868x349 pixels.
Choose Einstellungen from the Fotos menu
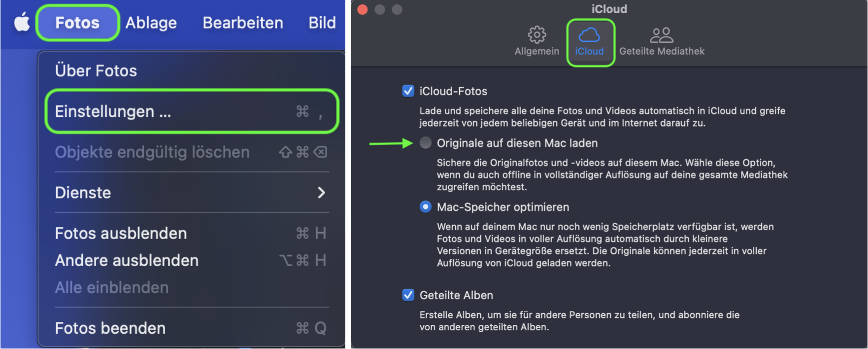click(113, 111)
